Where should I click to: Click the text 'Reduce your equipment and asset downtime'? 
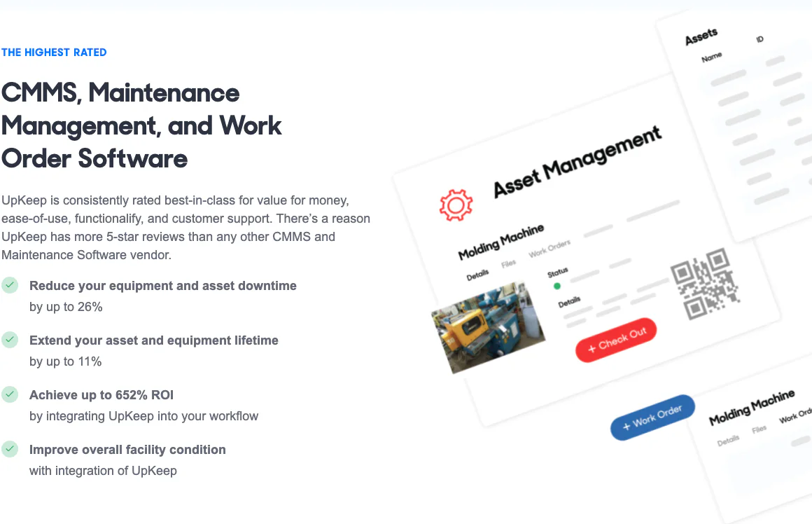(162, 286)
